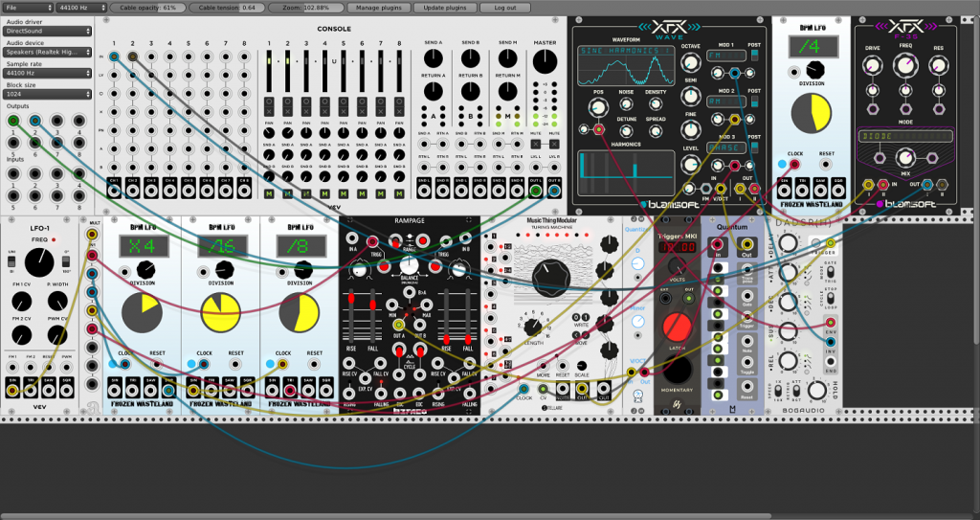Click the /8 BPM LFO CLOCK jack
Viewport: 980px width, 520px height.
coord(282,364)
